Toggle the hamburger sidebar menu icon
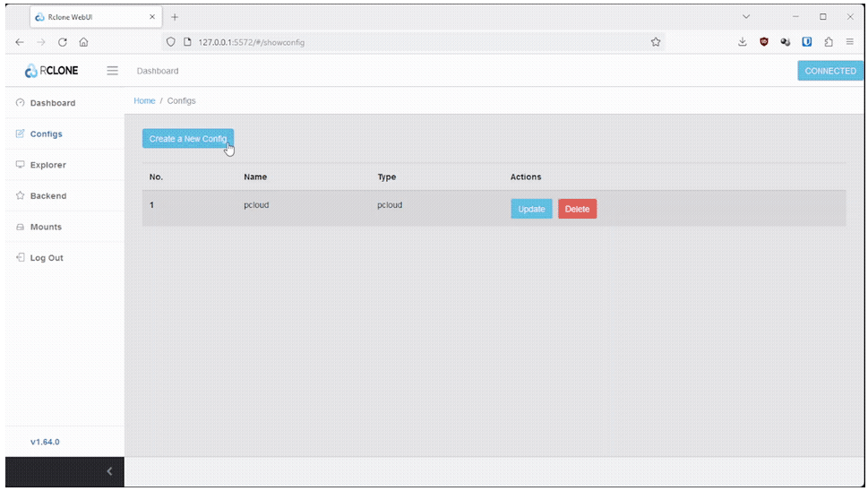Screen dimensions: 868x491 pos(113,71)
